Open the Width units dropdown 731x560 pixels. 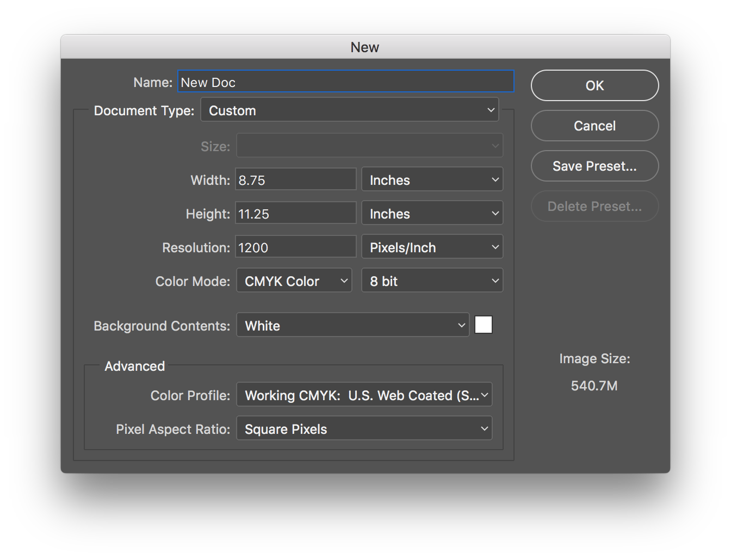[432, 180]
